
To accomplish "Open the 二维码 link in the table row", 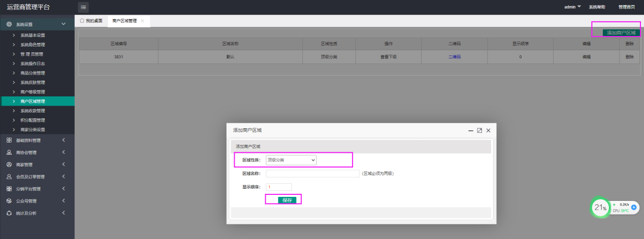I will [x=454, y=57].
